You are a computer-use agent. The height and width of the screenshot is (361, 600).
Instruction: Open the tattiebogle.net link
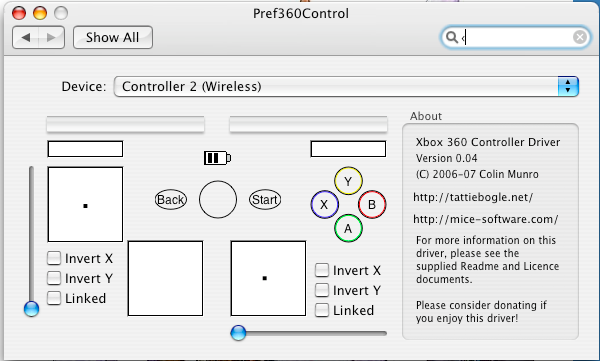click(473, 197)
